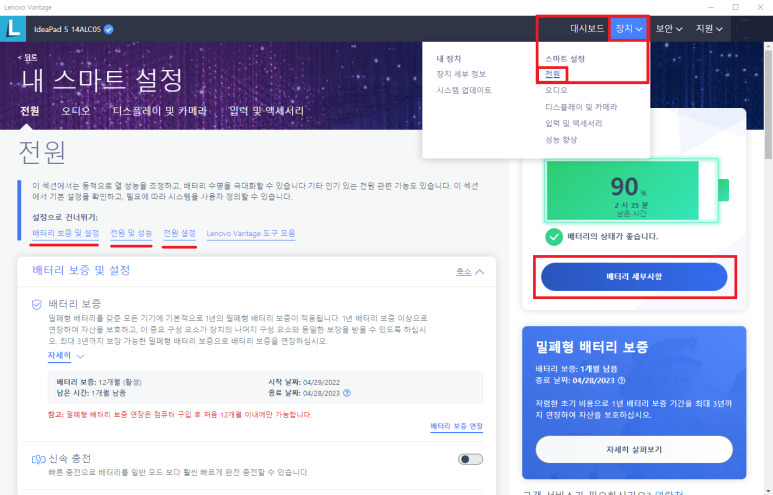Click the scrollbar up arrow
The height and width of the screenshot is (495, 773).
[768, 46]
